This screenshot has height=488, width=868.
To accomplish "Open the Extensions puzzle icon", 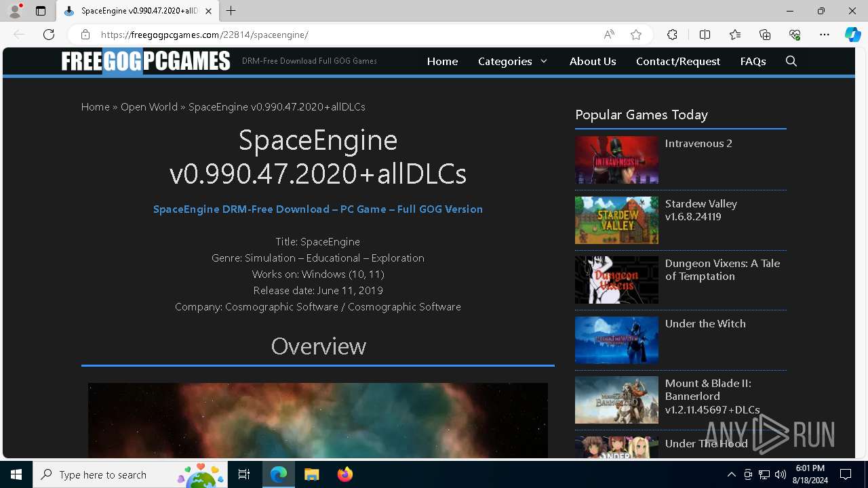I will coord(672,35).
